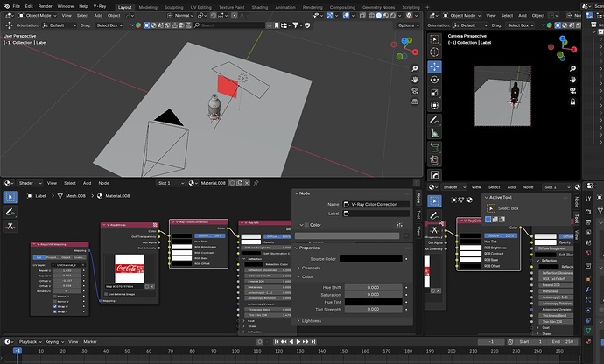Toggle auto keying record button in timeline
604x364 pixels.
(260, 341)
